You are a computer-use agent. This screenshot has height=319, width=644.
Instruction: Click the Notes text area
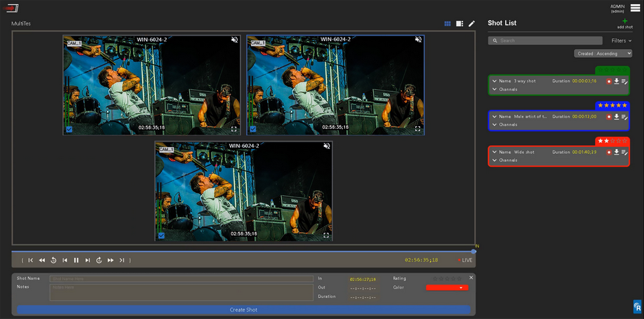[182, 292]
